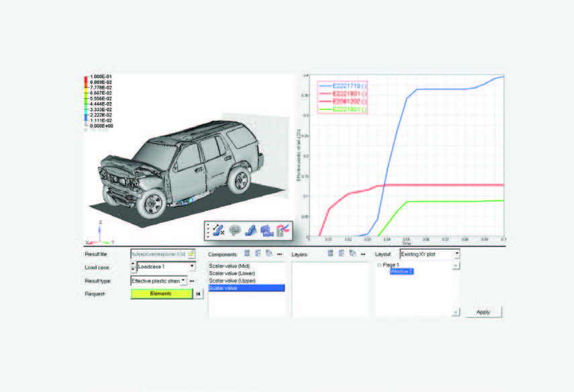
Task: Open the Layout dropdown showing Existing XY plot
Action: pos(457,254)
